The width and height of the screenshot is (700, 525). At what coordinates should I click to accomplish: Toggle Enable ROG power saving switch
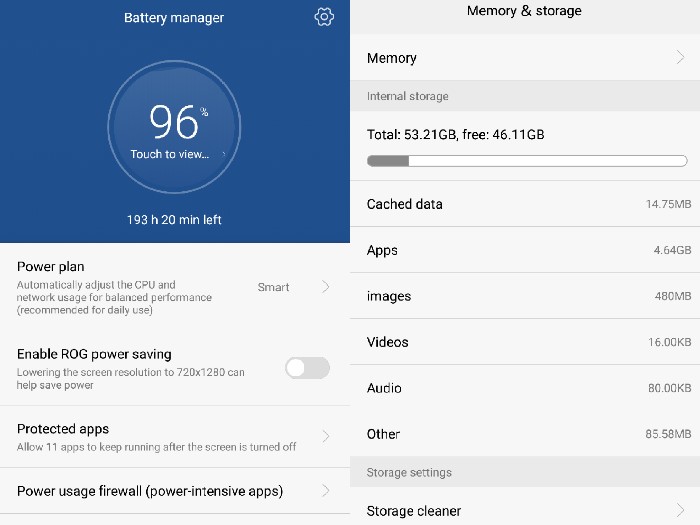308,368
